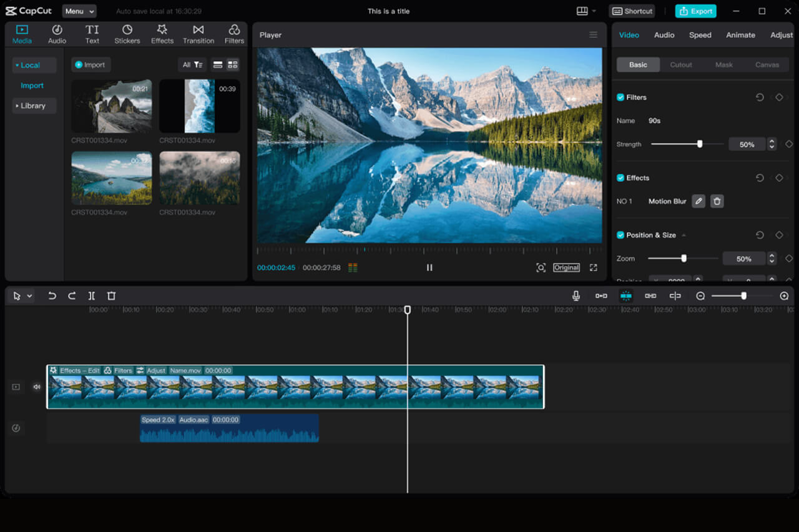Screen dimensions: 799x532
Task: Collapse the Position & Size section arrow
Action: click(684, 235)
